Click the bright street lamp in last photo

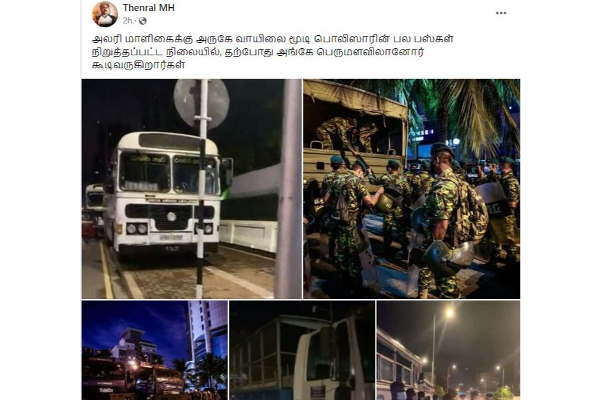pos(449,313)
